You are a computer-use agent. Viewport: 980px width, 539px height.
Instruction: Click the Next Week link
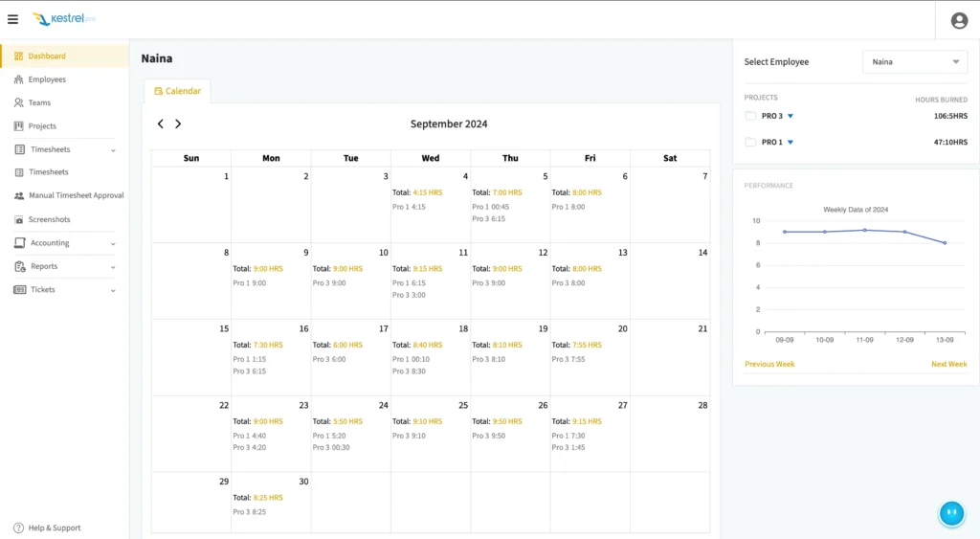tap(948, 364)
